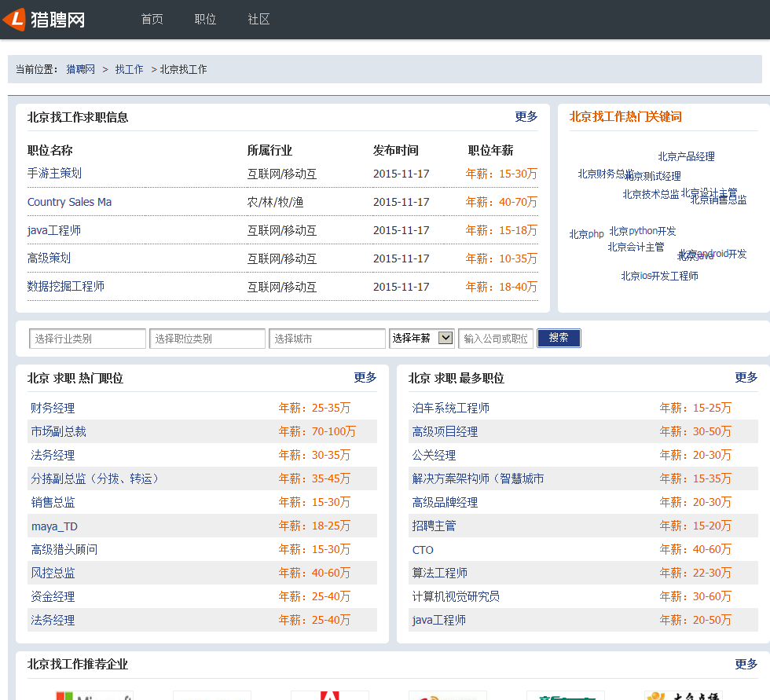Image resolution: width=770 pixels, height=700 pixels.
Task: Open the 销售总监 hot position
Action: [53, 502]
